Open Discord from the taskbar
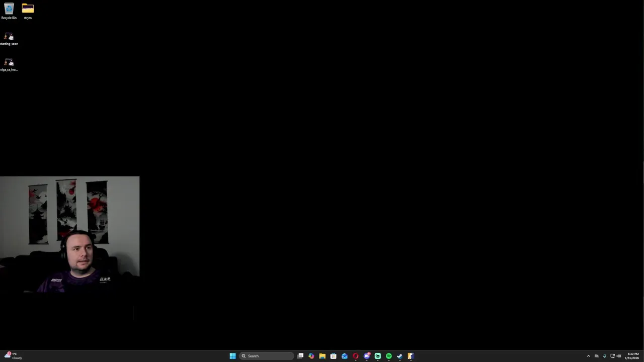 367,356
